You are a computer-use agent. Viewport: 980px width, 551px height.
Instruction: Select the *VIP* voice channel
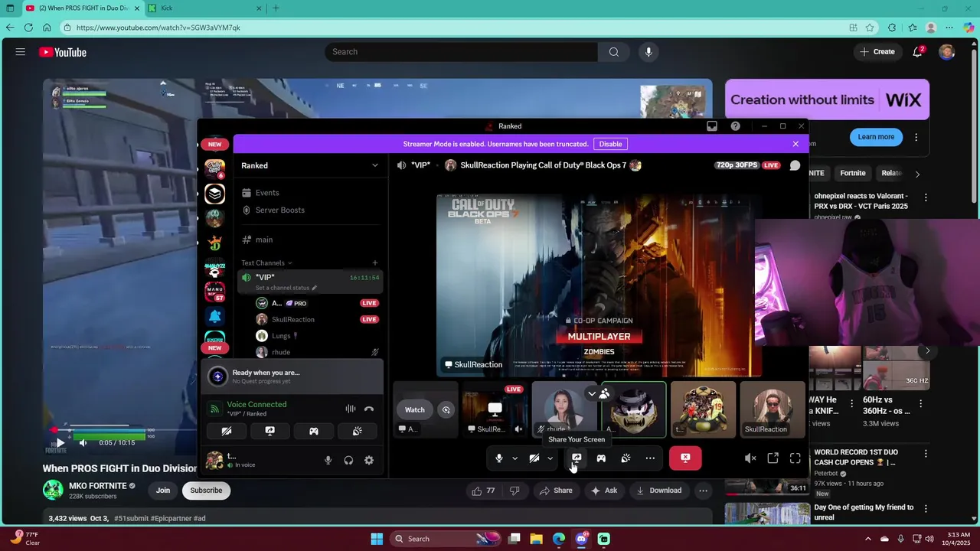click(x=309, y=282)
